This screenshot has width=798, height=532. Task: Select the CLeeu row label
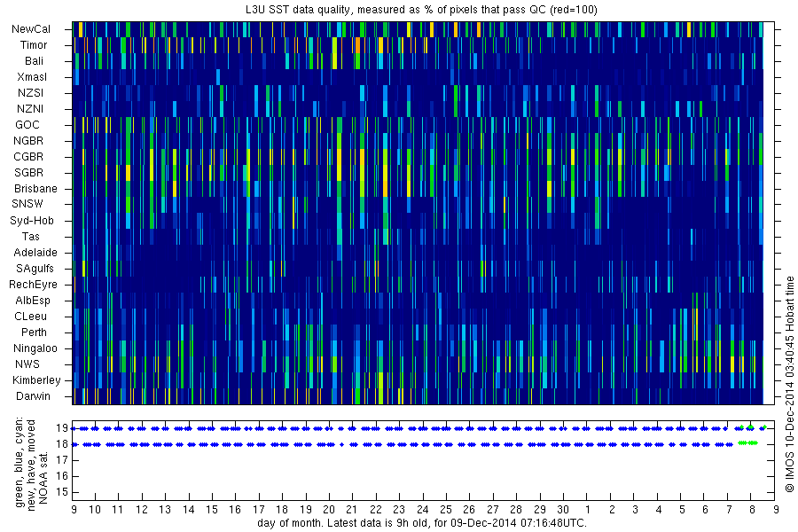(30, 317)
